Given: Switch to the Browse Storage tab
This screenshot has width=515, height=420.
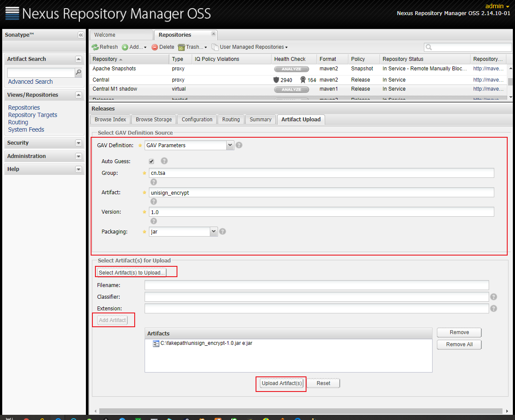Looking at the screenshot, I should pyautogui.click(x=154, y=120).
